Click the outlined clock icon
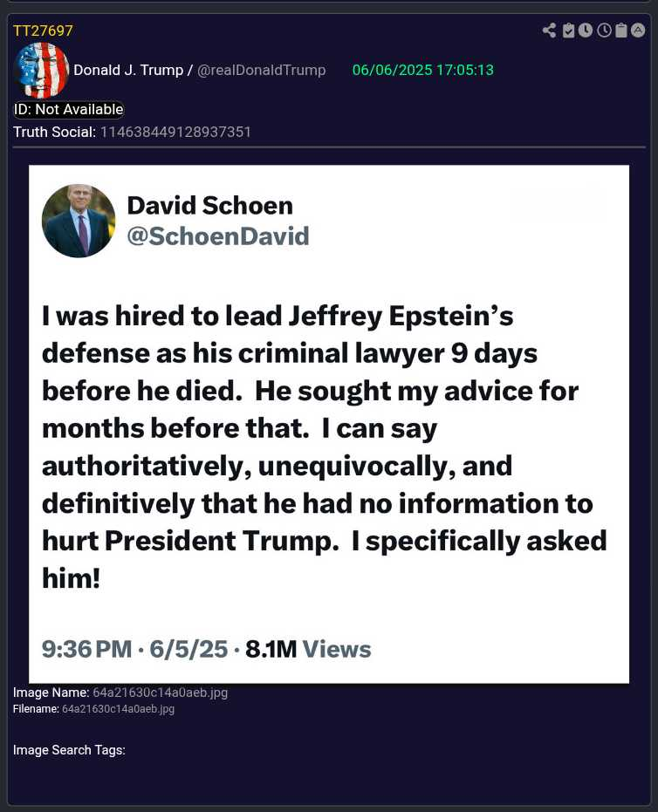 pyautogui.click(x=604, y=31)
